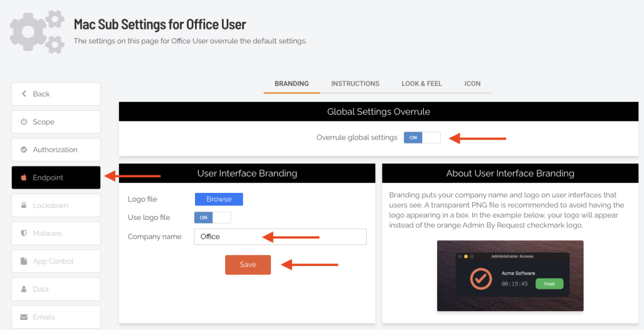Image resolution: width=644 pixels, height=330 pixels.
Task: Click the orange Save button
Action: (x=248, y=265)
